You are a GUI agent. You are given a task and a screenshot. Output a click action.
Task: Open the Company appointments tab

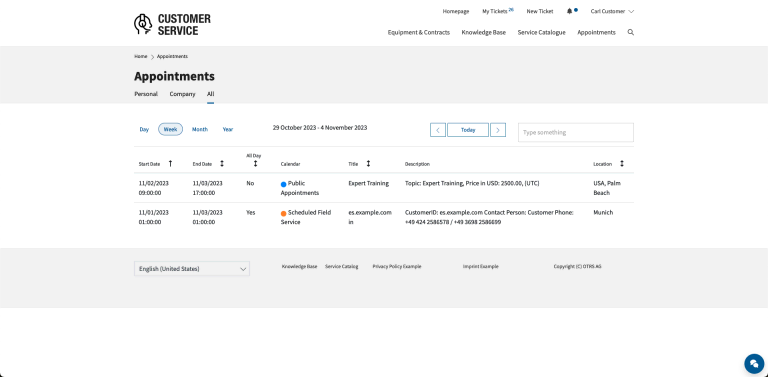point(182,94)
